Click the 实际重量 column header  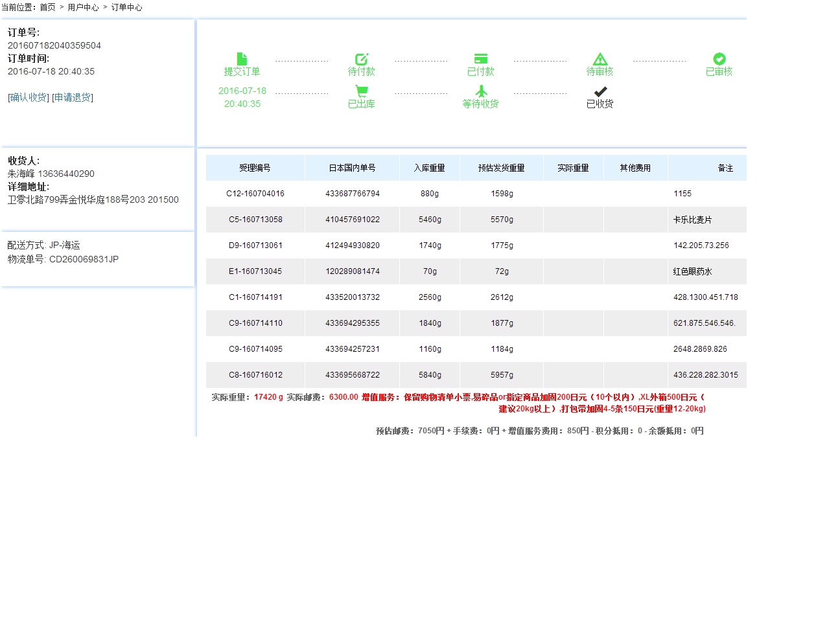573,168
